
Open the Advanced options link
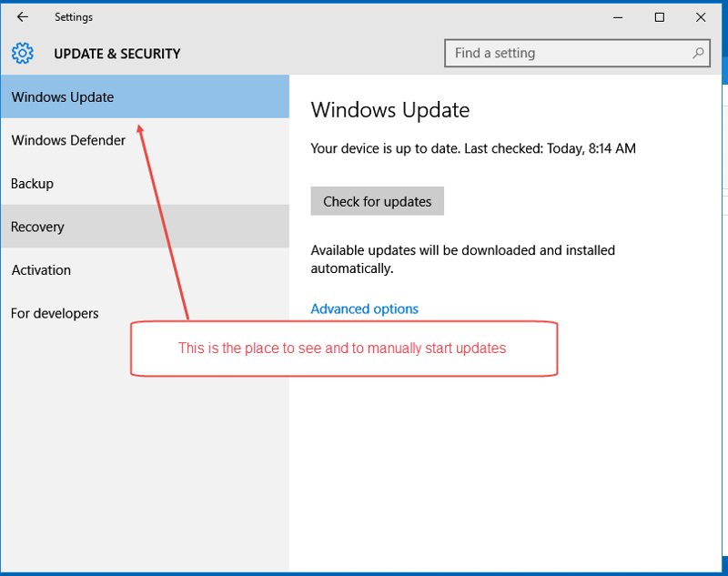click(x=365, y=308)
